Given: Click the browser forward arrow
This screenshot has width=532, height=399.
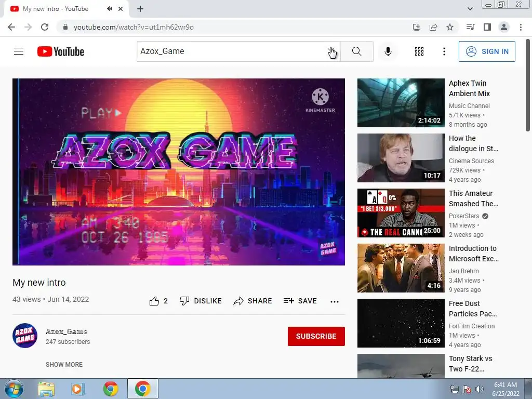Looking at the screenshot, I should click(x=28, y=27).
